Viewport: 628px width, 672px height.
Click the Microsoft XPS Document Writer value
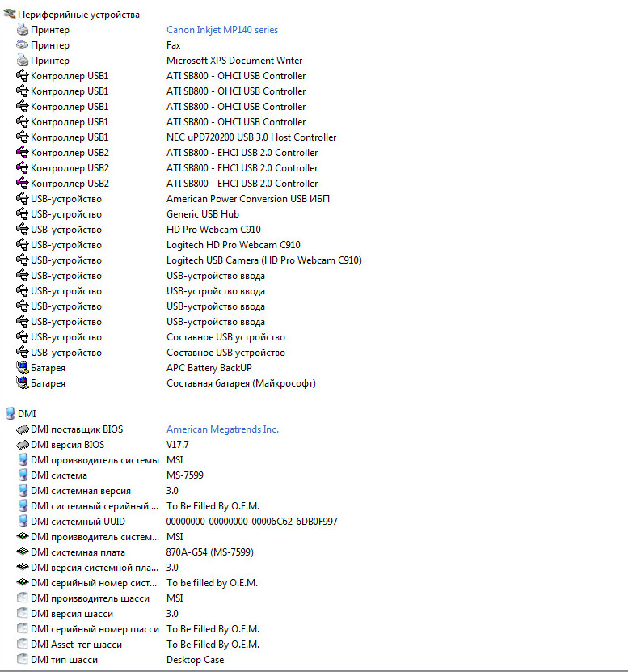234,61
